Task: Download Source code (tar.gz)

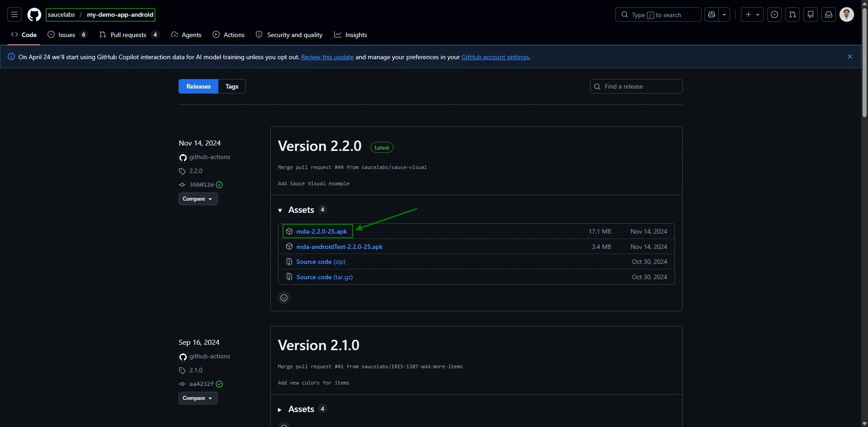Action: click(x=324, y=277)
